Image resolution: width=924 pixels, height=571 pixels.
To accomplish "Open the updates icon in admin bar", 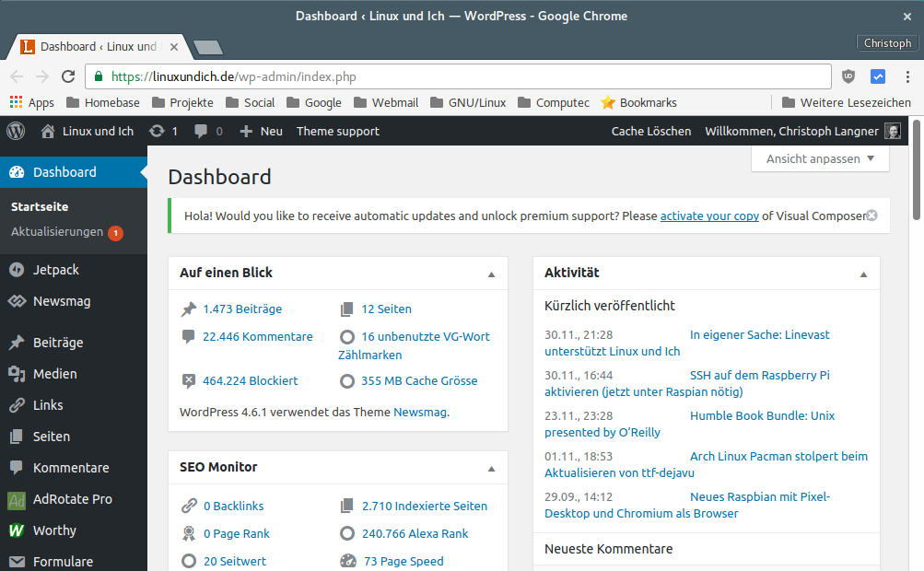I will click(x=158, y=131).
